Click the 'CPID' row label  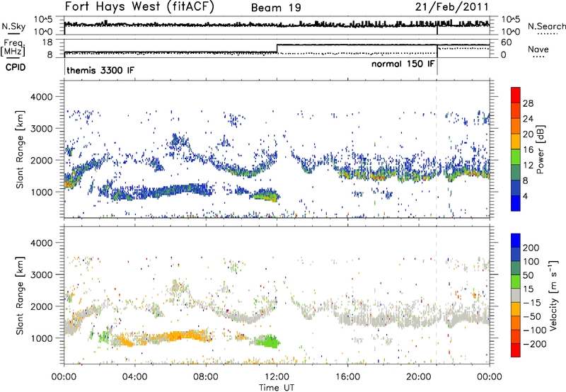point(16,67)
